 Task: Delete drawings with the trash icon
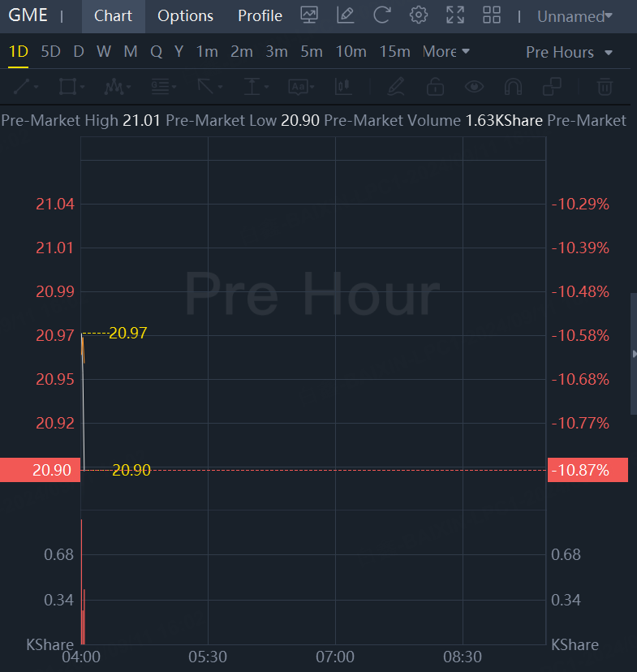(x=605, y=86)
